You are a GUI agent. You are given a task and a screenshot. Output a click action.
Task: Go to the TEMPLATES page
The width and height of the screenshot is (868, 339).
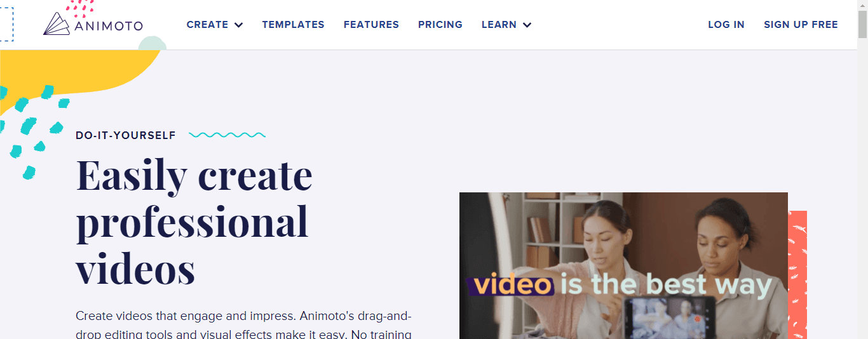point(293,25)
